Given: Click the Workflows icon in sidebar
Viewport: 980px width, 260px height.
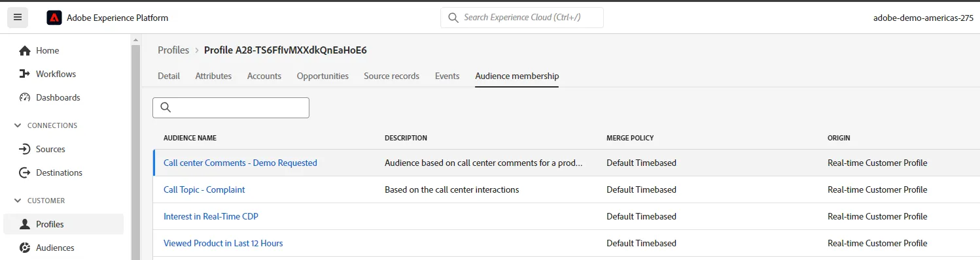Looking at the screenshot, I should [26, 74].
